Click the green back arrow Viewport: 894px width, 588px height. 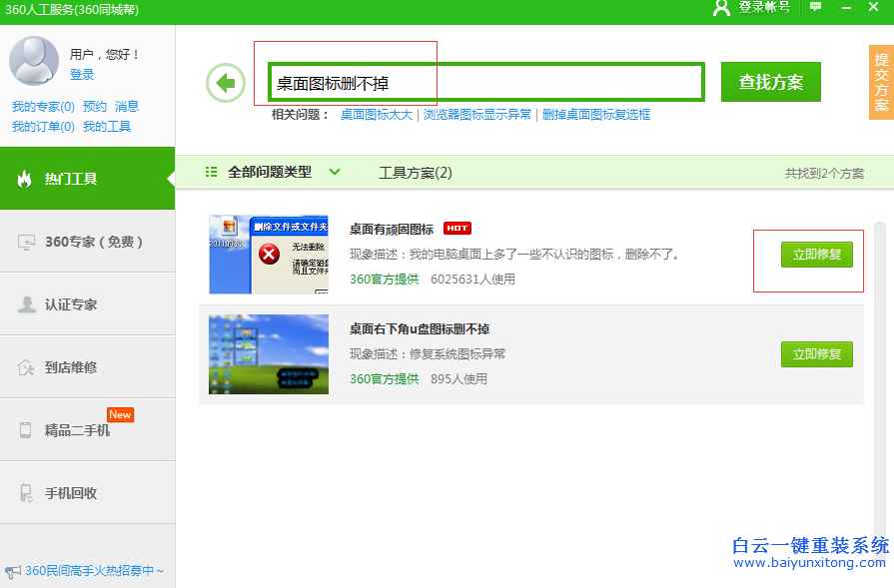226,83
